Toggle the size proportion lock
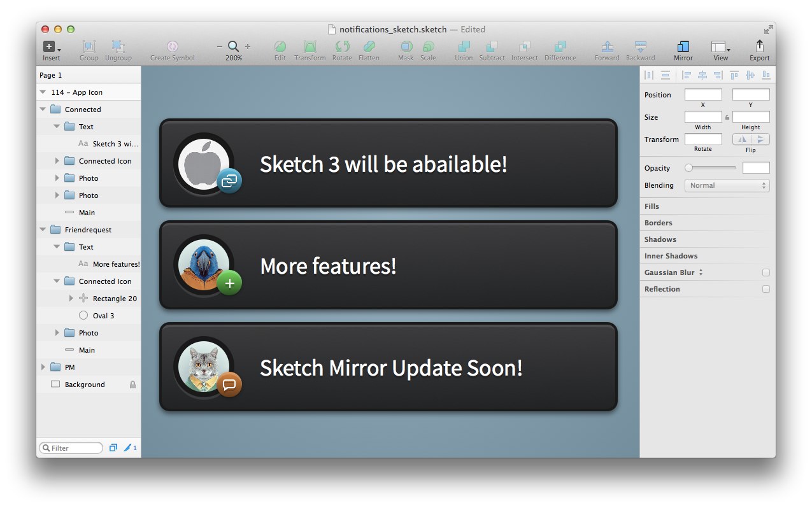 point(727,117)
